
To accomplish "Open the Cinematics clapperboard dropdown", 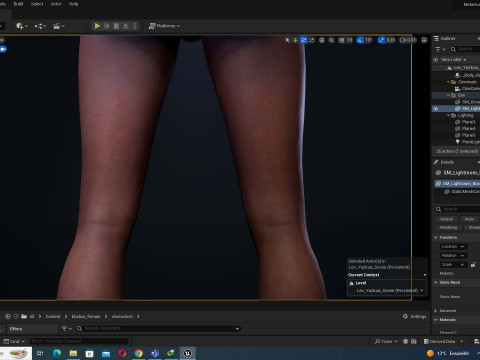I will (x=59, y=26).
